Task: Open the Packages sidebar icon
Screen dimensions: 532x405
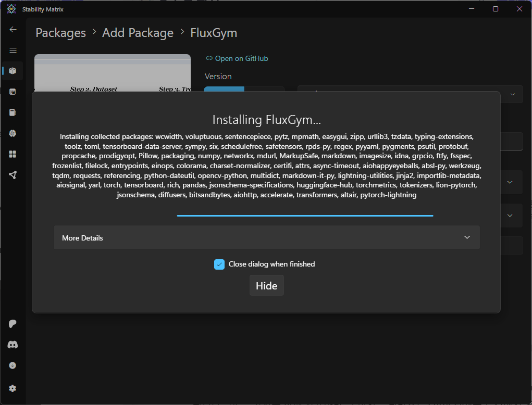Action: (13, 71)
